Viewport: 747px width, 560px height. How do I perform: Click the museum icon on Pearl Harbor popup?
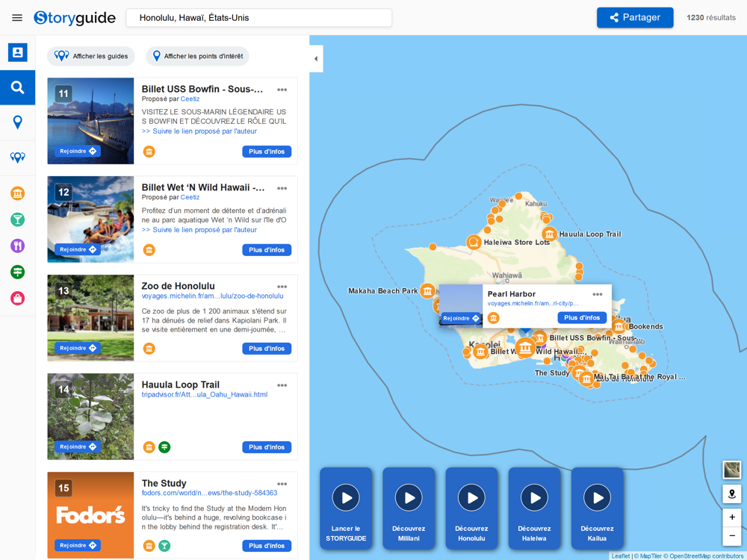click(x=494, y=317)
